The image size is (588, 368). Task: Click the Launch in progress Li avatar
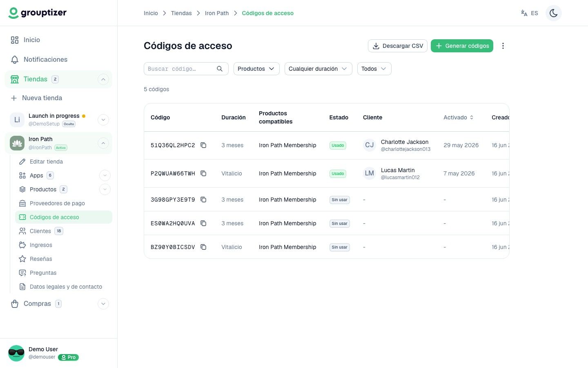[x=17, y=120]
